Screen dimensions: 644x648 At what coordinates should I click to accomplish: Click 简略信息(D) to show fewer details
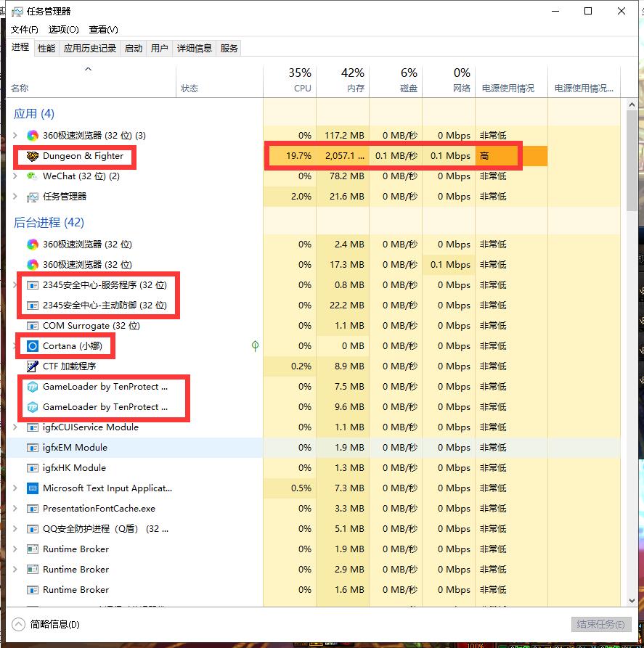coord(46,624)
